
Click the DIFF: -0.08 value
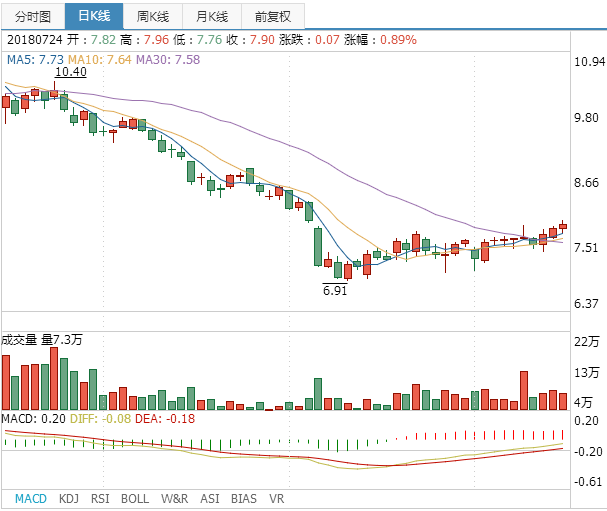click(x=100, y=418)
